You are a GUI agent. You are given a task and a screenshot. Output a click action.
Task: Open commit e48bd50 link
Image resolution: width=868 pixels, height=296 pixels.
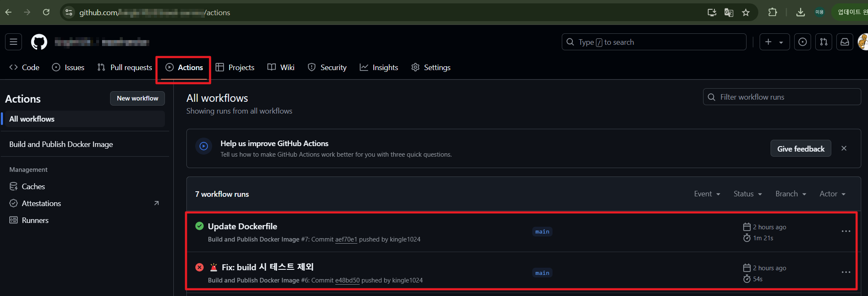coord(347,280)
